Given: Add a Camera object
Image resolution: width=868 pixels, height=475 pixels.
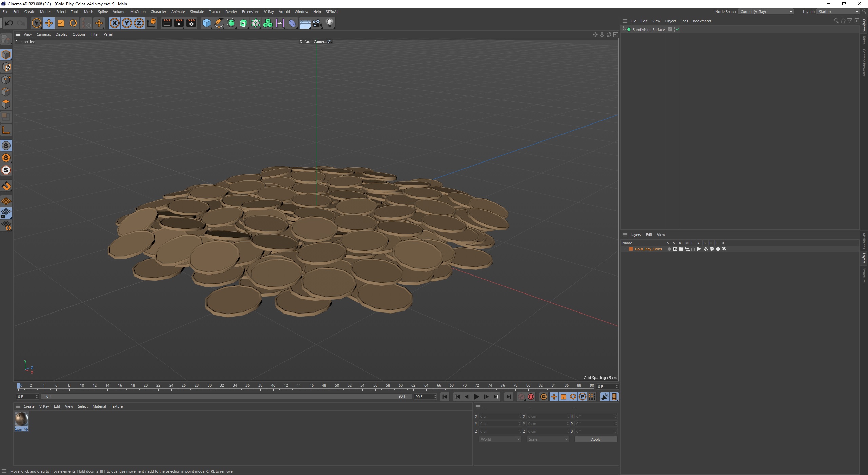Looking at the screenshot, I should [317, 23].
